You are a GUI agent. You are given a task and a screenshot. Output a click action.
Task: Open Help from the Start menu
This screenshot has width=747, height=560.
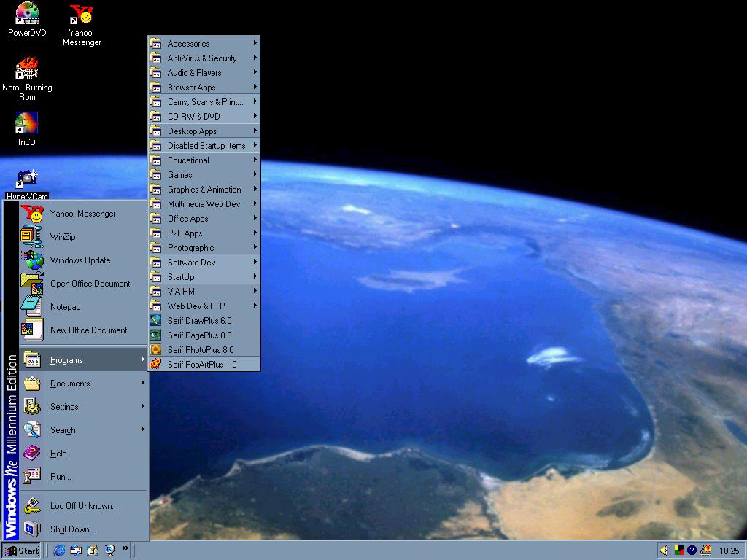tap(84, 454)
